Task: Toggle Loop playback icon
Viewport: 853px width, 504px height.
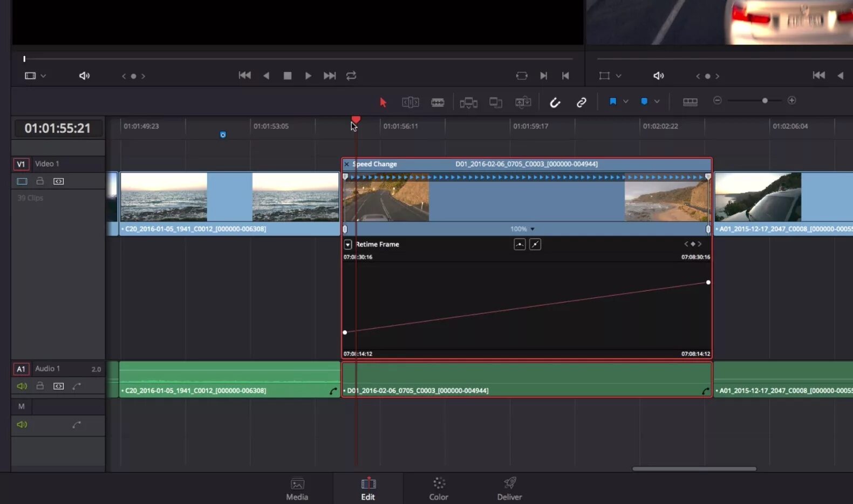Action: click(x=351, y=76)
